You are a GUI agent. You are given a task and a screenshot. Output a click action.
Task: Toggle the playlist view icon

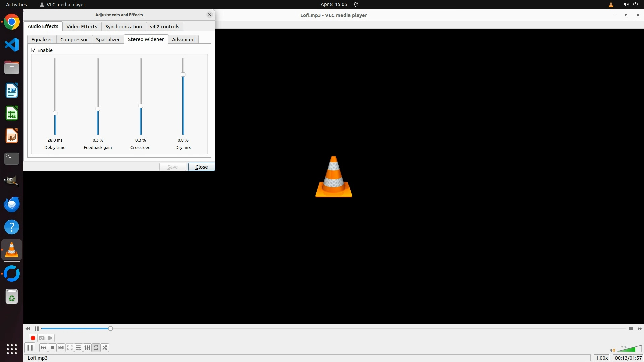click(x=78, y=348)
